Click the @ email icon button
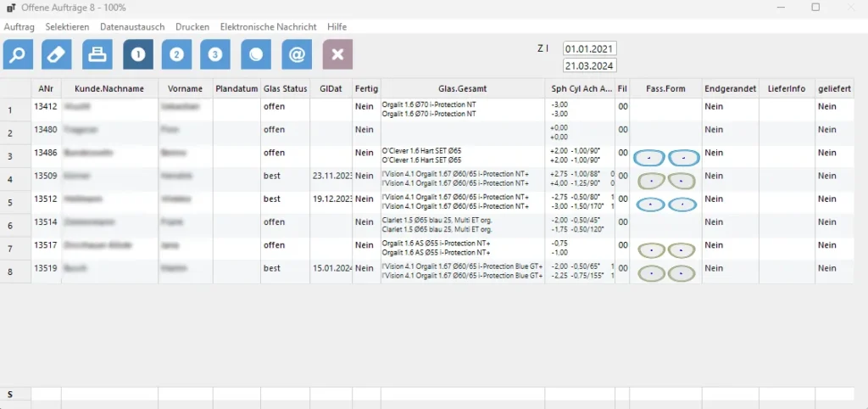The height and width of the screenshot is (409, 868). (297, 54)
